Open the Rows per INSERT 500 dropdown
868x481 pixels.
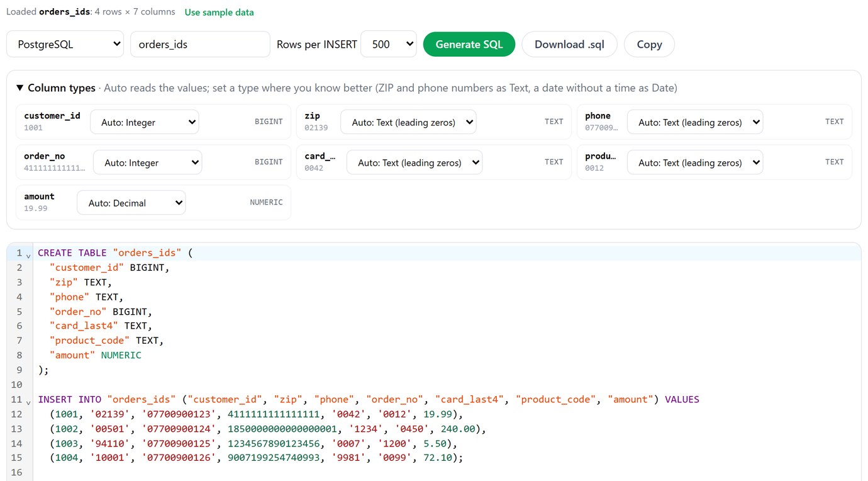tap(389, 44)
